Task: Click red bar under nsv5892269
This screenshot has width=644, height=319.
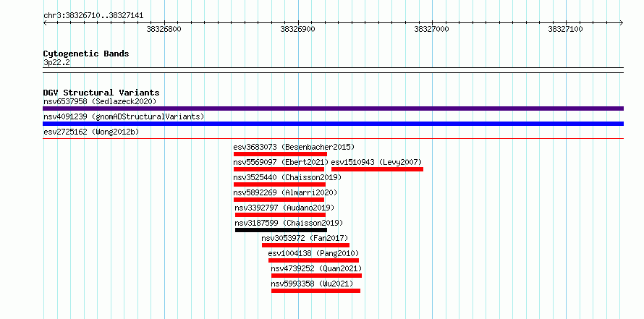Action: (x=279, y=200)
